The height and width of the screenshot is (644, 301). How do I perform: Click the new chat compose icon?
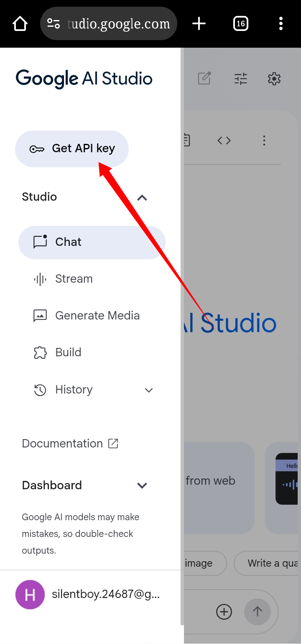(x=204, y=79)
